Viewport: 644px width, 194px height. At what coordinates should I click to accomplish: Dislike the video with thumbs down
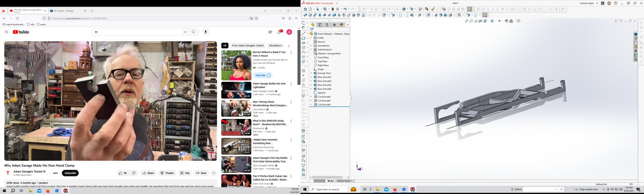click(x=134, y=173)
